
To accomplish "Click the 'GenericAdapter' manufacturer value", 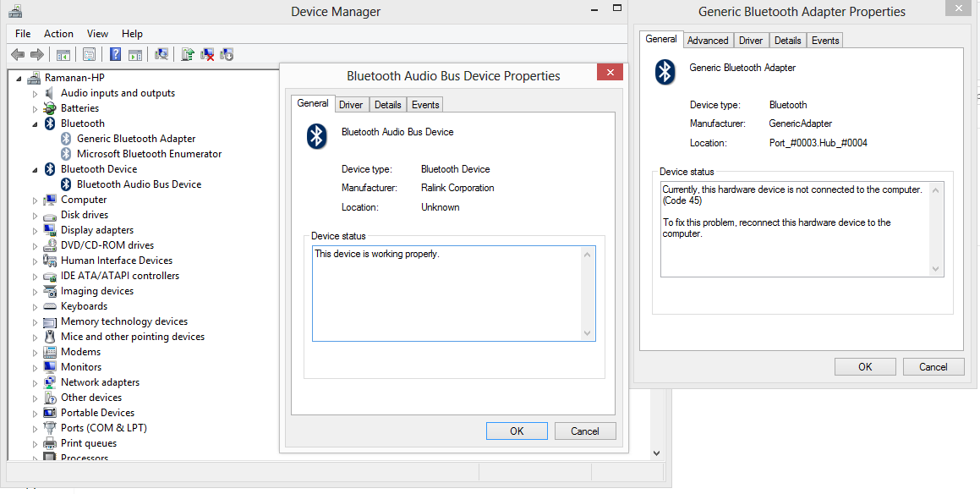I will coord(801,124).
